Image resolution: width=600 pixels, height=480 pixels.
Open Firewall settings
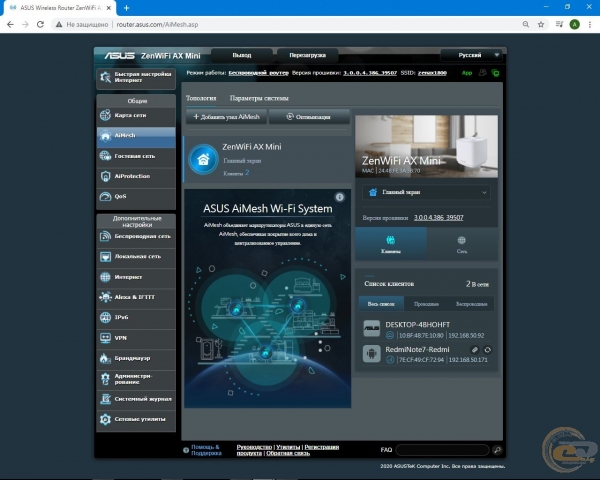click(136, 358)
